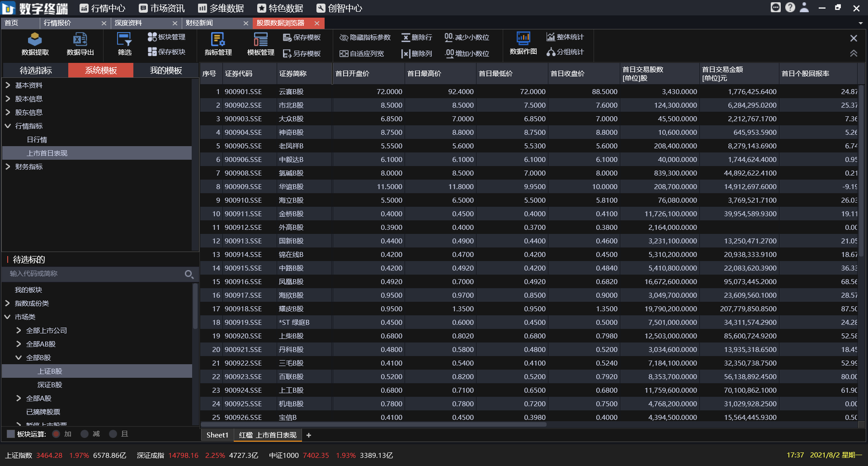Click 自适应列宽 auto-fit column width
868x466 pixels.
(362, 53)
